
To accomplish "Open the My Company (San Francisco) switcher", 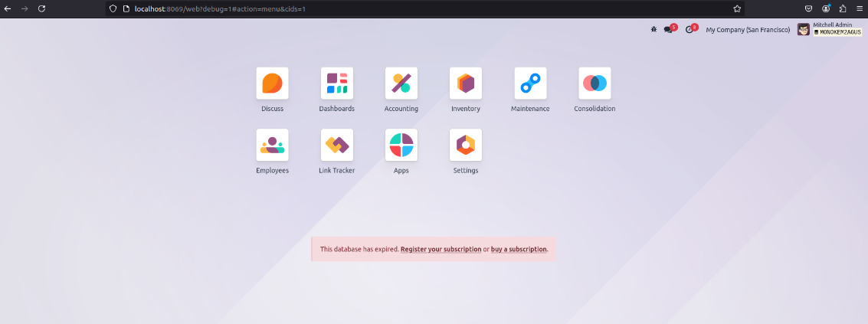I will (x=747, y=29).
